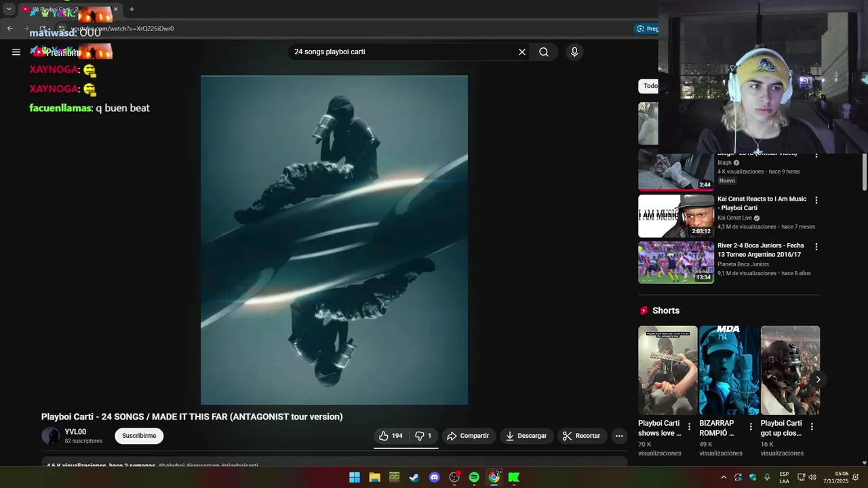The image size is (868, 488).
Task: Select the "Todo" filter chip
Action: point(649,86)
